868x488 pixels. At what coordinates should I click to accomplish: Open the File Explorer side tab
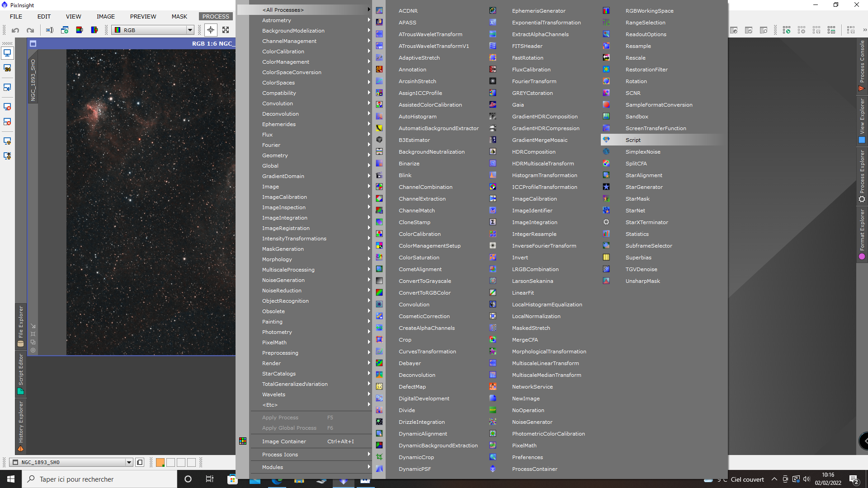(x=20, y=326)
